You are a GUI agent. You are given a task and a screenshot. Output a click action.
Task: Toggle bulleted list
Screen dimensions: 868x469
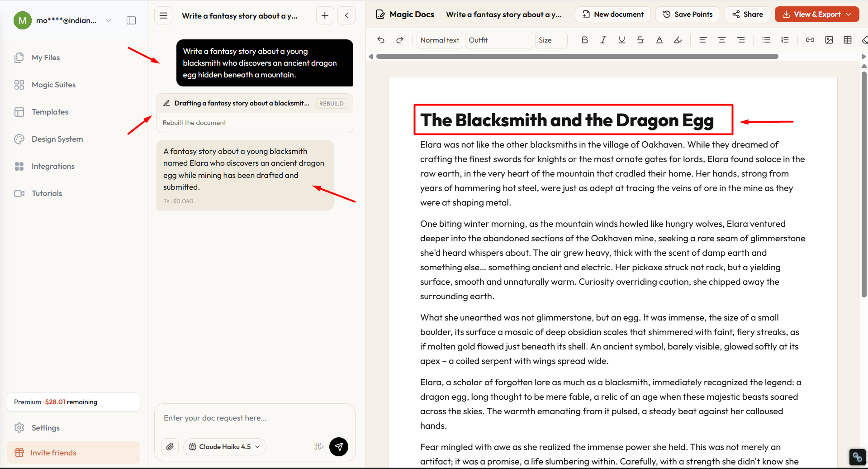click(766, 40)
